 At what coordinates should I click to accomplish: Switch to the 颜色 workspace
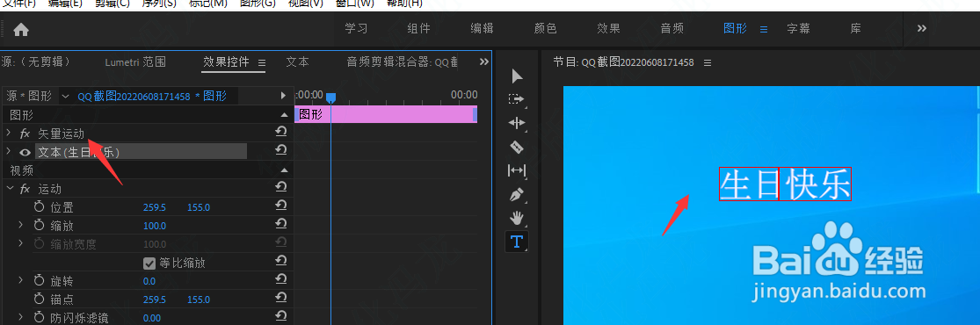click(545, 29)
